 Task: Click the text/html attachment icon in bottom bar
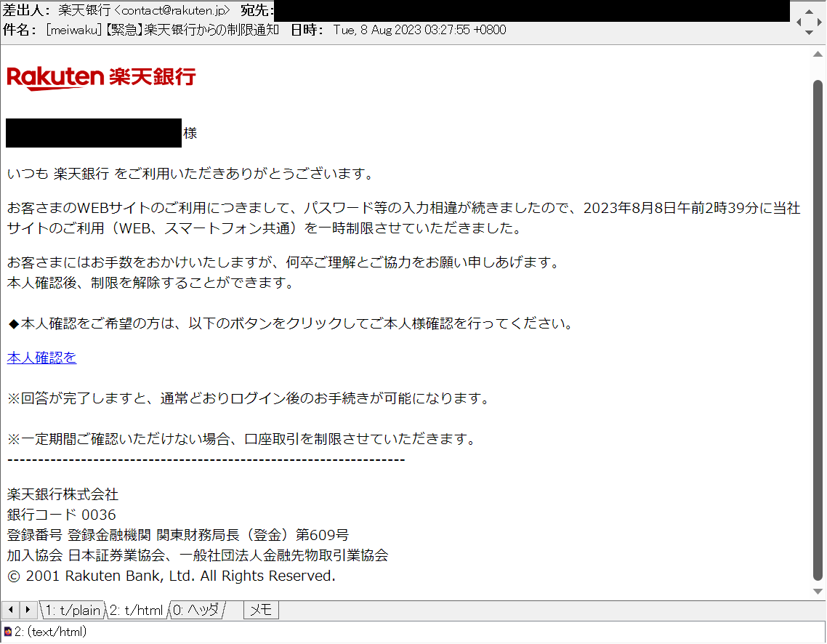pyautogui.click(x=7, y=632)
